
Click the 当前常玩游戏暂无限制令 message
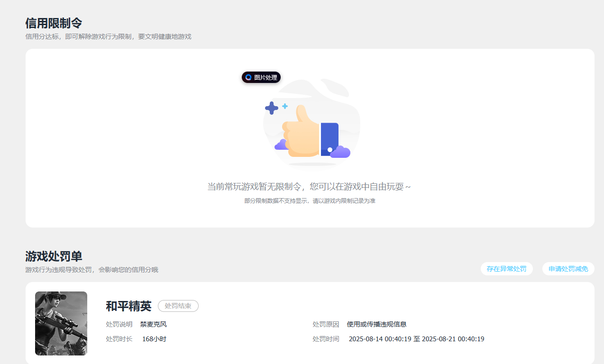tap(309, 187)
